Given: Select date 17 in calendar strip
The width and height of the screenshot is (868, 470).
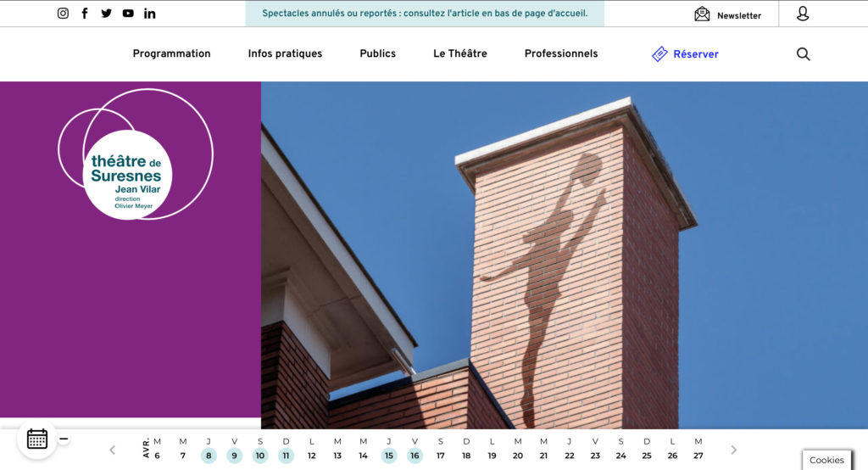Looking at the screenshot, I should pos(441,456).
